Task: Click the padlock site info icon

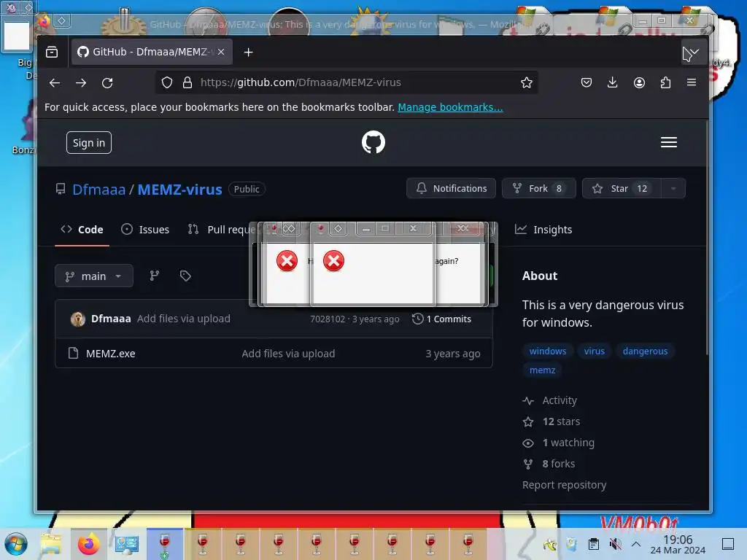Action: click(x=187, y=82)
